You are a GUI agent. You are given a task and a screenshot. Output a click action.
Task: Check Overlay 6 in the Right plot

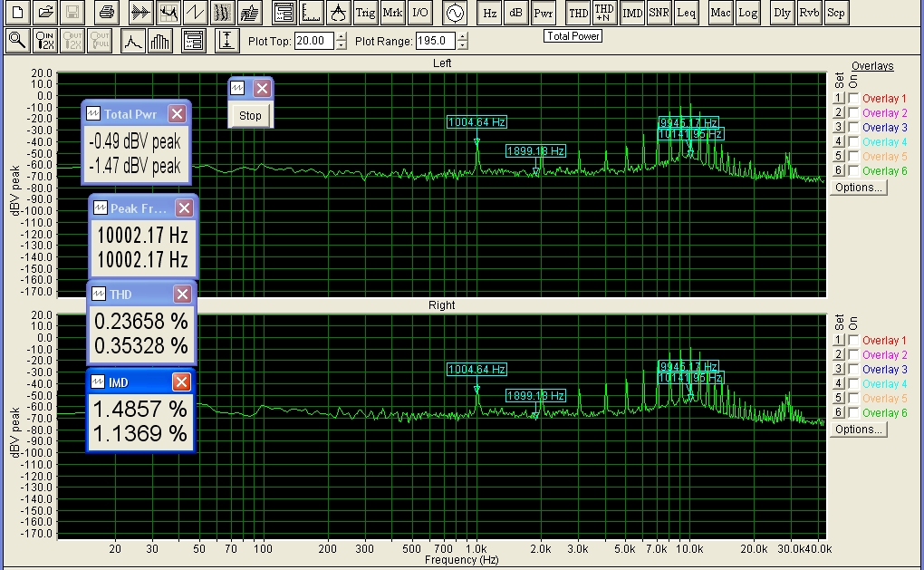click(853, 413)
